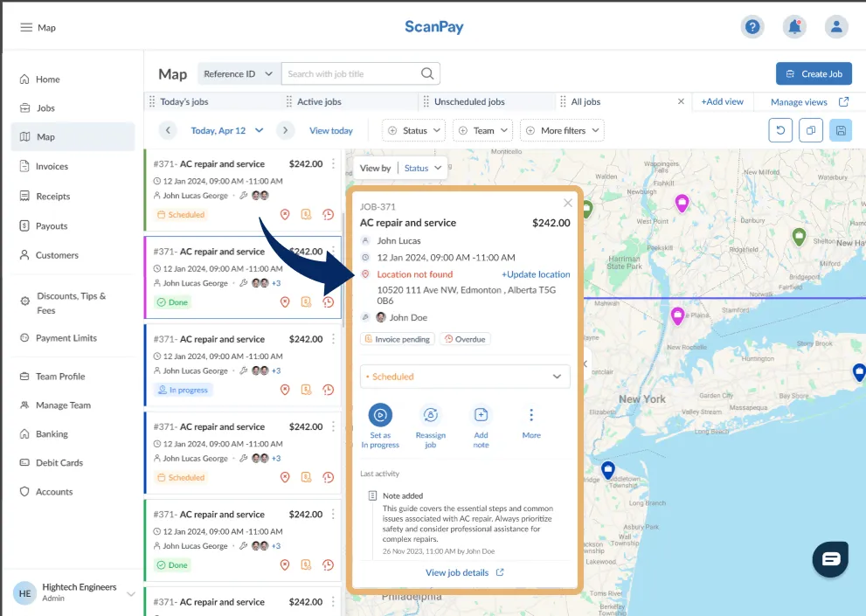This screenshot has width=866, height=616.
Task: Expand Hightech Engineers account switcher
Action: (x=131, y=594)
